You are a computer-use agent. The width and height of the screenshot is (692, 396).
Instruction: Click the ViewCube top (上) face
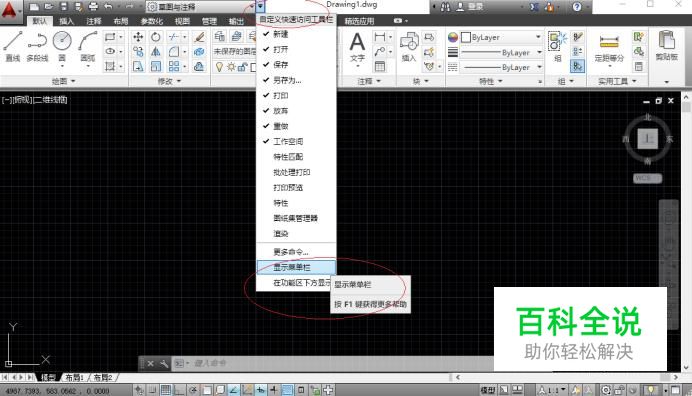[x=647, y=139]
